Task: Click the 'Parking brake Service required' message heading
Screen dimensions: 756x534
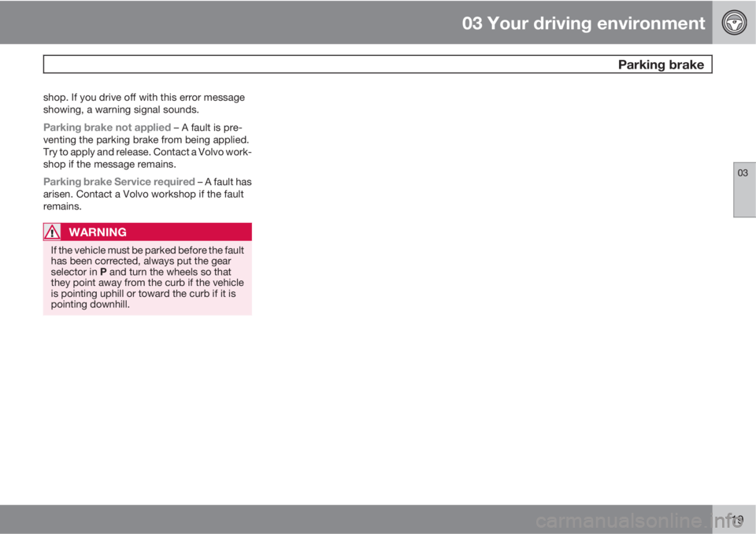Action: click(x=119, y=182)
